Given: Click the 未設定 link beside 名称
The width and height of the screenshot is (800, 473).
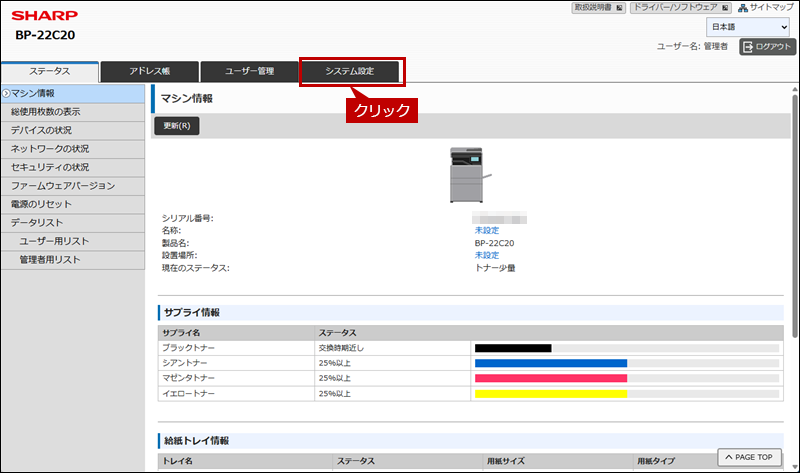Looking at the screenshot, I should 487,231.
